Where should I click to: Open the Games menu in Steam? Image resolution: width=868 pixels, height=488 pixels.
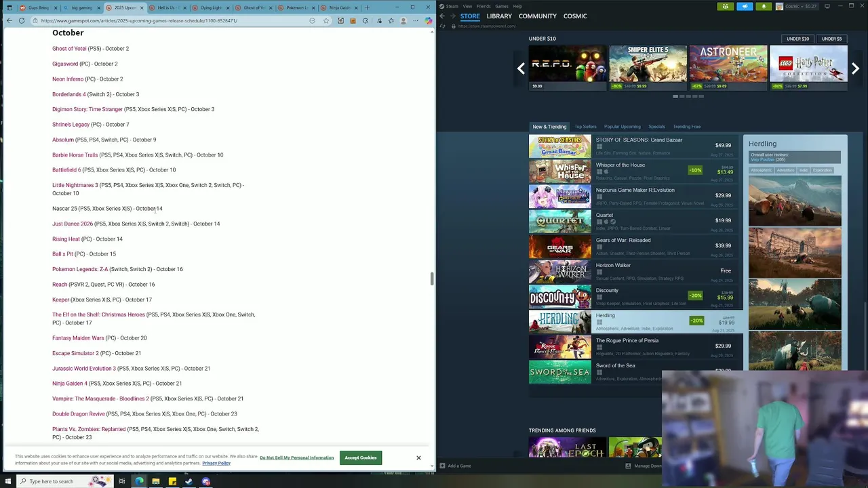(502, 6)
